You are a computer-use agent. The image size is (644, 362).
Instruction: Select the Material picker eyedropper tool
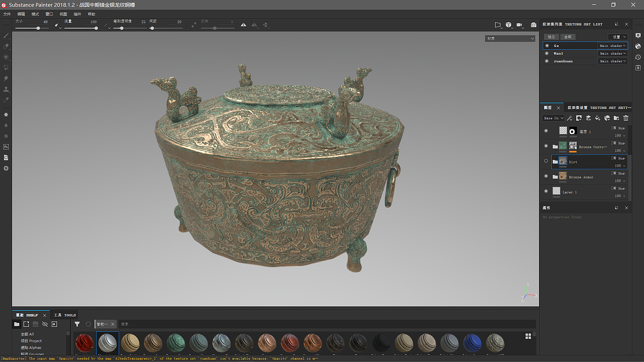pyautogui.click(x=6, y=100)
